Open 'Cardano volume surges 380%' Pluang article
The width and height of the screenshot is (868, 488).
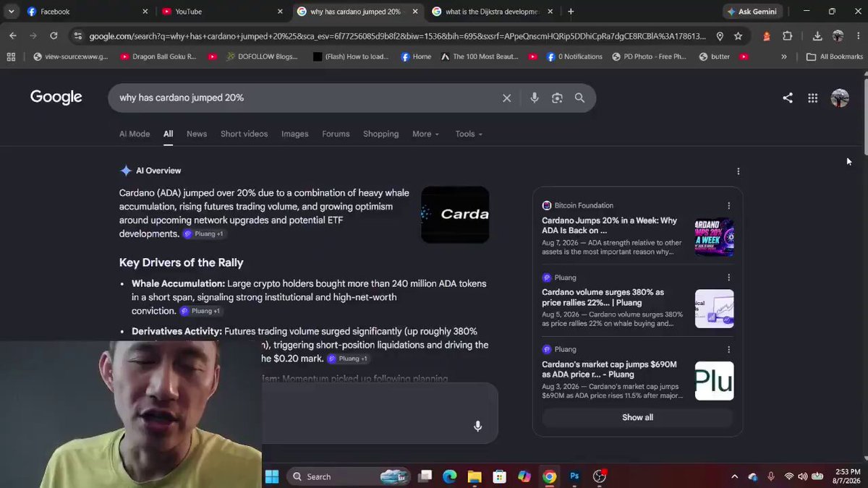click(x=603, y=297)
